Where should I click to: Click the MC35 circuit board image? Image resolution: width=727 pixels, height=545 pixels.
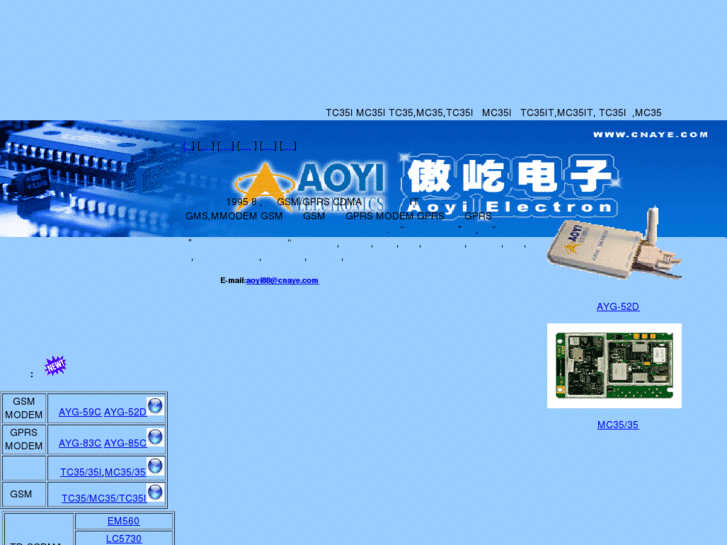(x=614, y=366)
